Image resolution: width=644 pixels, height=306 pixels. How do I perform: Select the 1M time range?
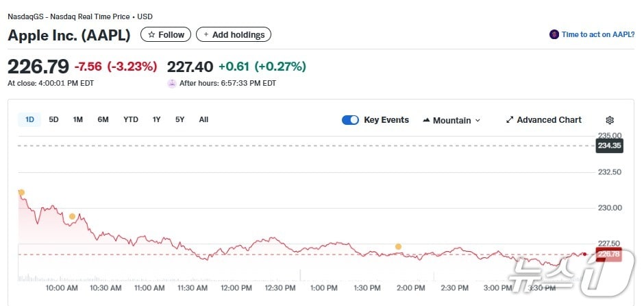78,119
